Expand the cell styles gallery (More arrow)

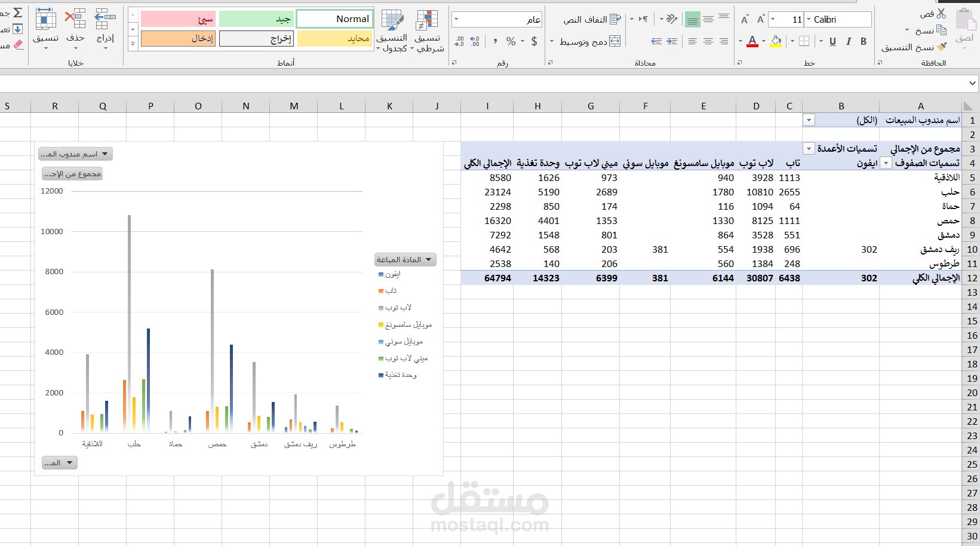click(133, 43)
